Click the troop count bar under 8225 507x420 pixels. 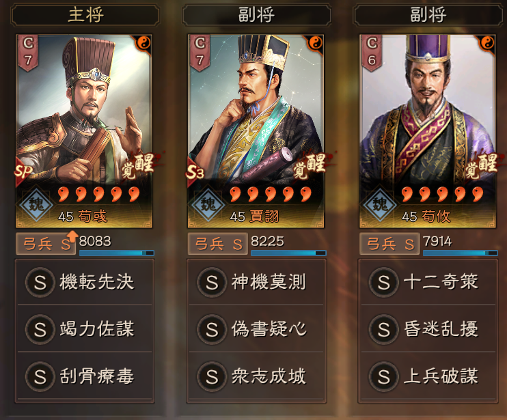click(x=288, y=253)
